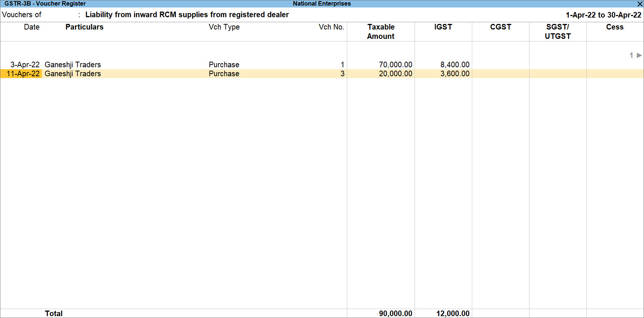644x318 pixels.
Task: Click the period 1-Apr-22 to 30-Apr-22
Action: [603, 15]
